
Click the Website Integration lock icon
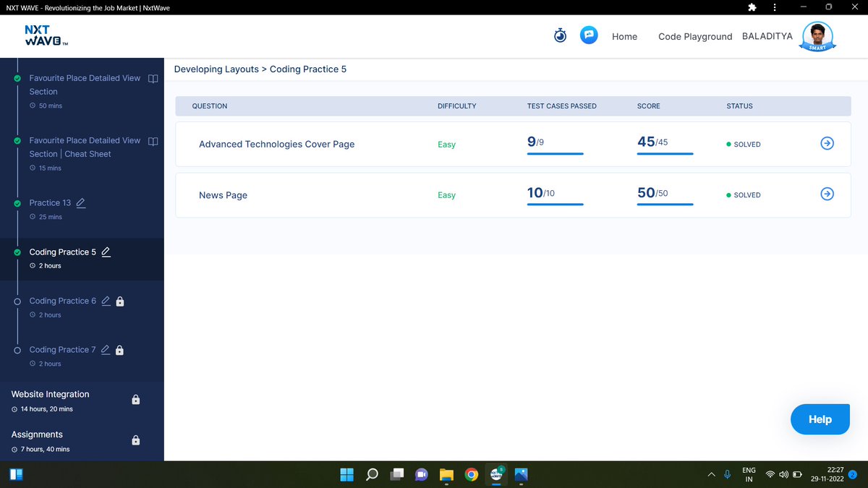tap(136, 399)
